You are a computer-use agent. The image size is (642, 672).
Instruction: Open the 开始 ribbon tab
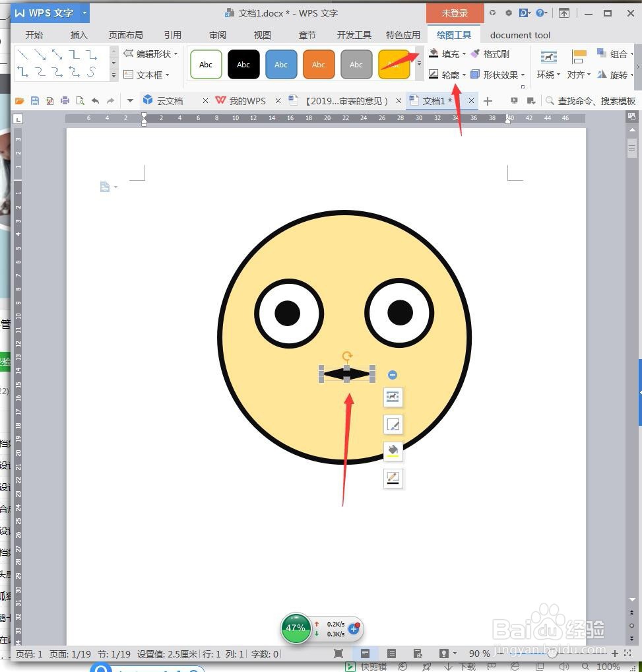tap(34, 35)
